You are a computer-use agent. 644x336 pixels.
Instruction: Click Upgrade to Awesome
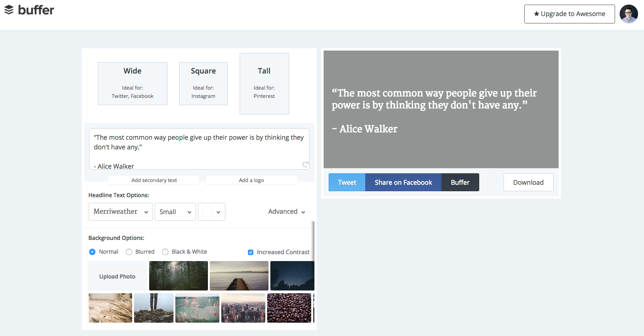coord(570,14)
